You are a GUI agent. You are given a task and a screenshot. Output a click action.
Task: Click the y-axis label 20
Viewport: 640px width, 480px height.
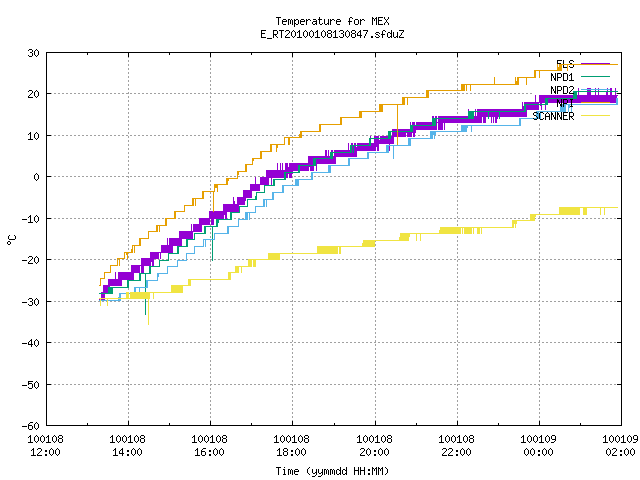point(33,94)
